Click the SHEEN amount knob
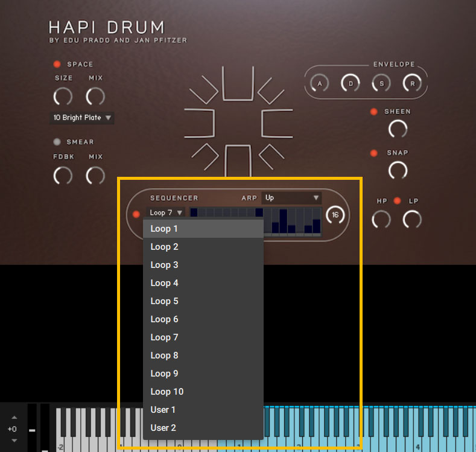 point(398,129)
